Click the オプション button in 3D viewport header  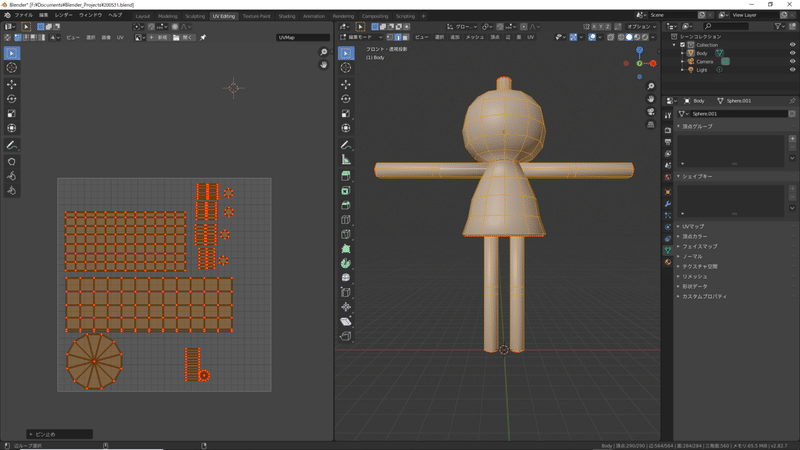point(638,26)
